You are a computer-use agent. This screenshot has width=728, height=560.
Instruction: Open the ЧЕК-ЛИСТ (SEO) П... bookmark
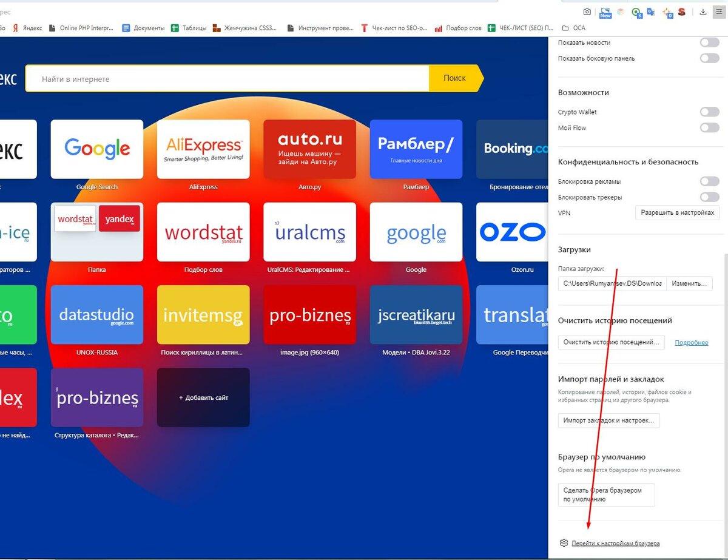click(521, 28)
